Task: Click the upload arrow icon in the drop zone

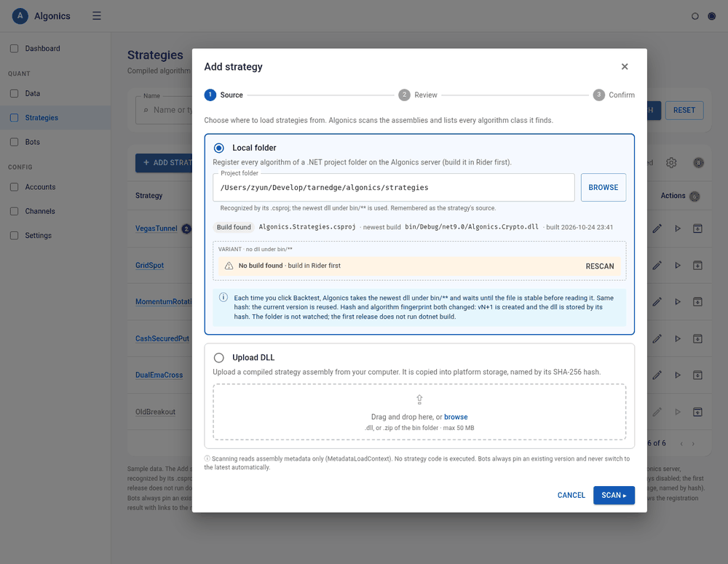Action: (x=419, y=400)
